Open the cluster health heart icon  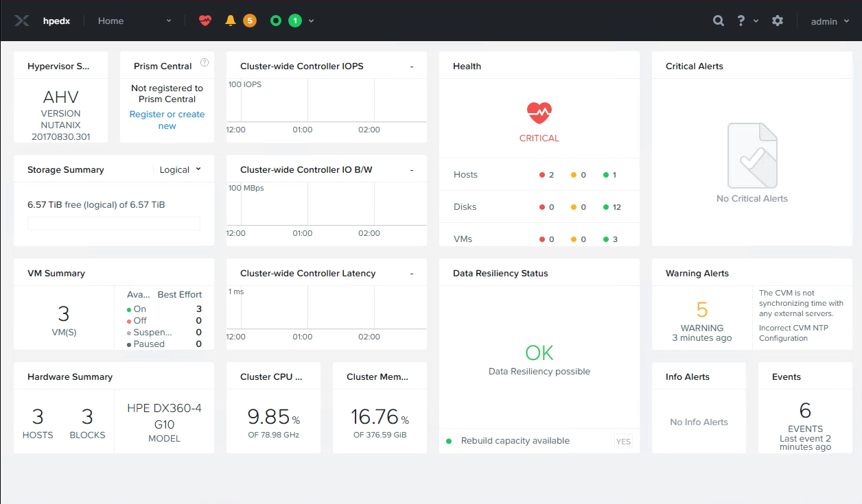pos(205,21)
